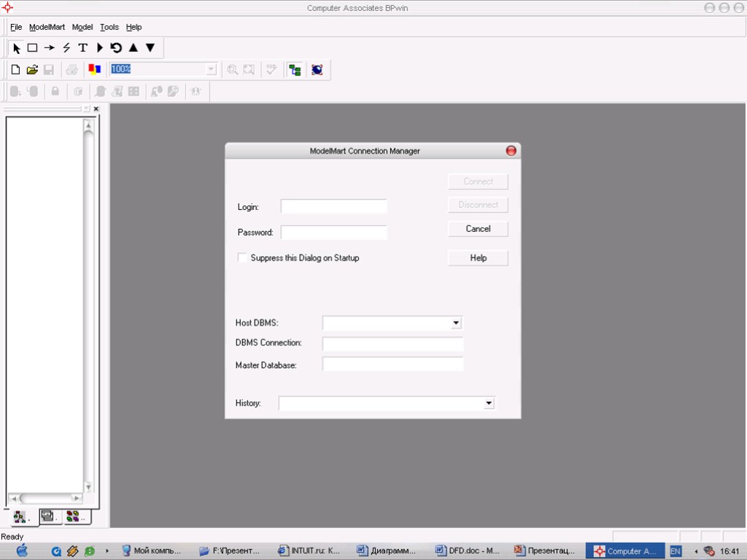This screenshot has width=747, height=560.
Task: Click into the Password field
Action: (333, 233)
